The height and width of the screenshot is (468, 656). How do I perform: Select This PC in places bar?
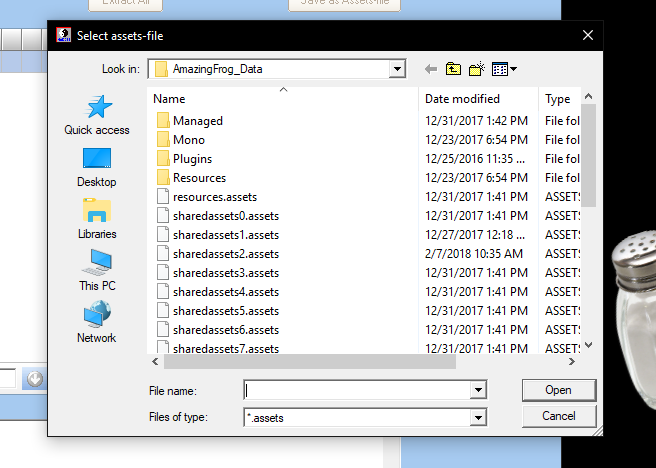click(97, 271)
